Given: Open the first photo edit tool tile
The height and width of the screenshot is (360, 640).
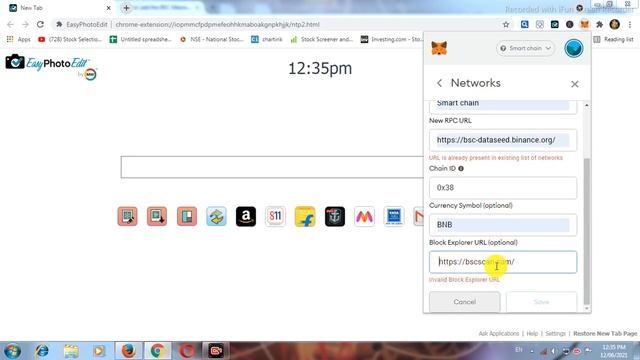Looking at the screenshot, I should (x=127, y=216).
